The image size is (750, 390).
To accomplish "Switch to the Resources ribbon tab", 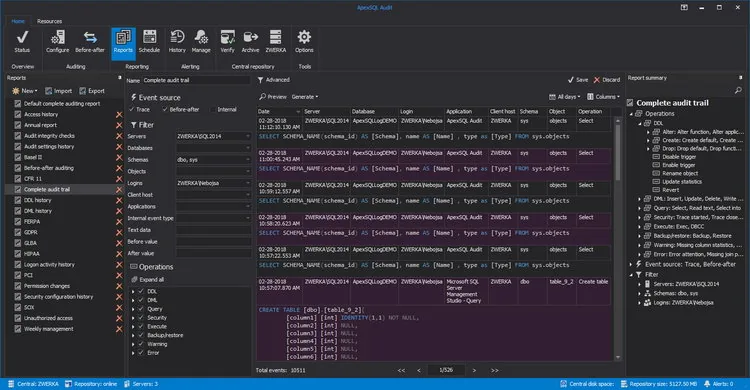I will coord(49,21).
